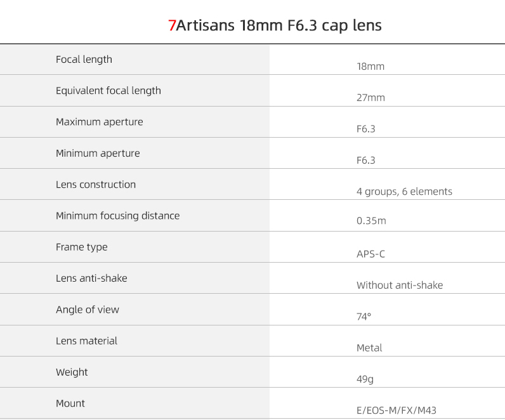Click the Without anti-shake value
505x420 pixels.
click(400, 285)
